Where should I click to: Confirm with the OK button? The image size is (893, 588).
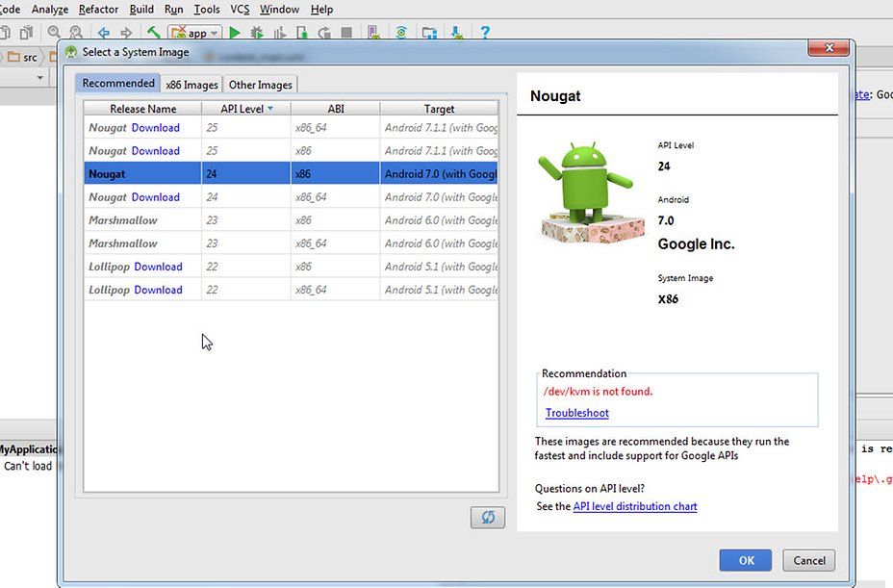point(746,560)
